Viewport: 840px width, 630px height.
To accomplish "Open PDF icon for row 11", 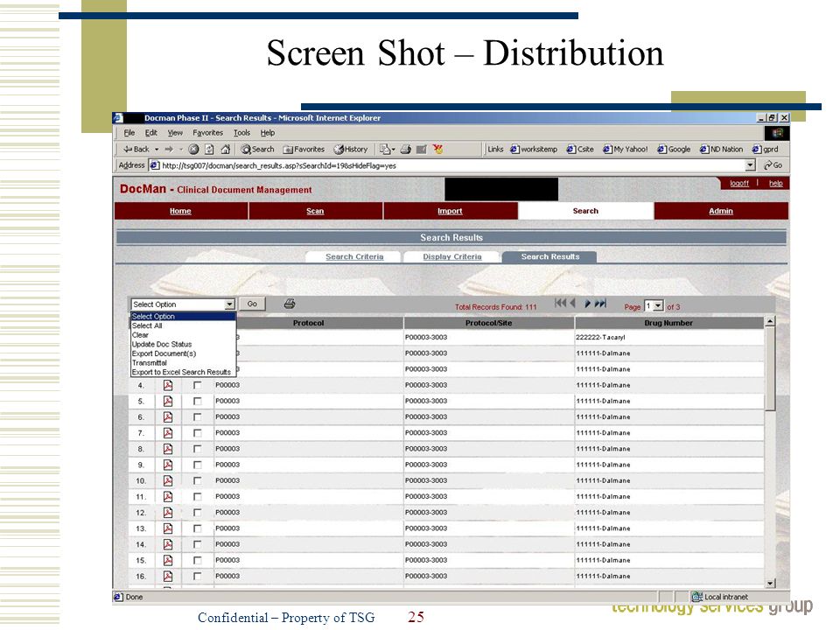I will click(168, 497).
